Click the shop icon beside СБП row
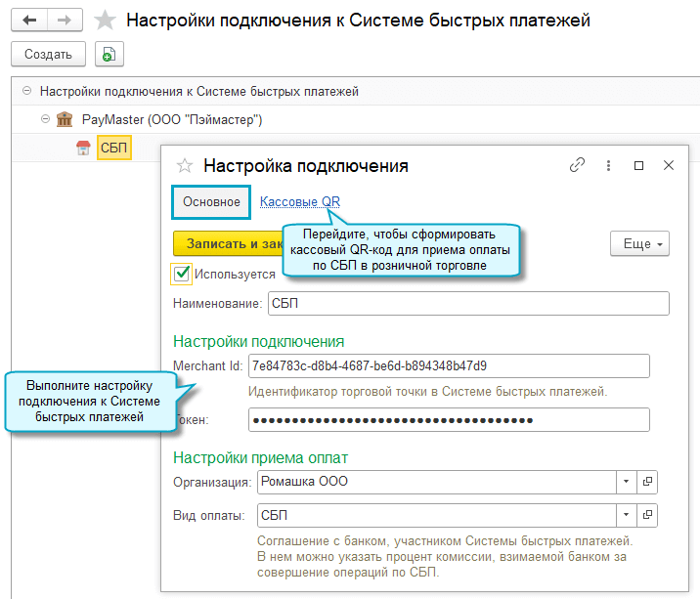 [83, 148]
